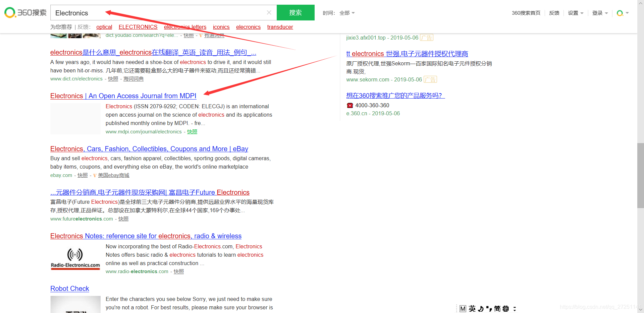This screenshot has height=313, width=644.
Task: Expand the 时间 全部 time filter dropdown
Action: pyautogui.click(x=347, y=13)
